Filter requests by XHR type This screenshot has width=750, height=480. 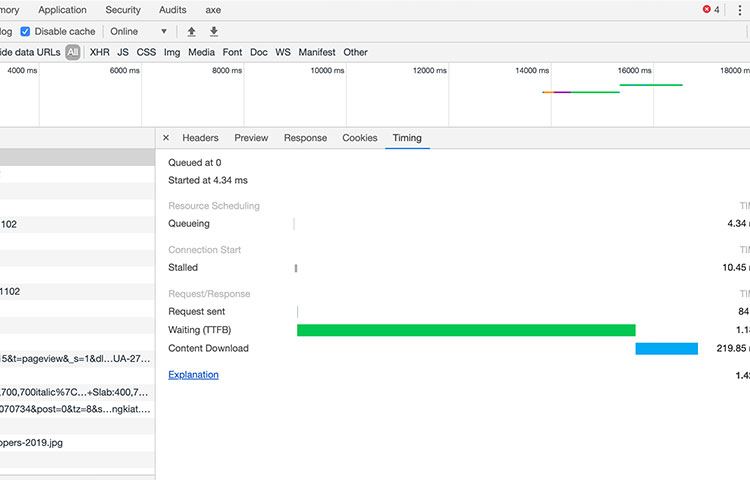[x=100, y=52]
